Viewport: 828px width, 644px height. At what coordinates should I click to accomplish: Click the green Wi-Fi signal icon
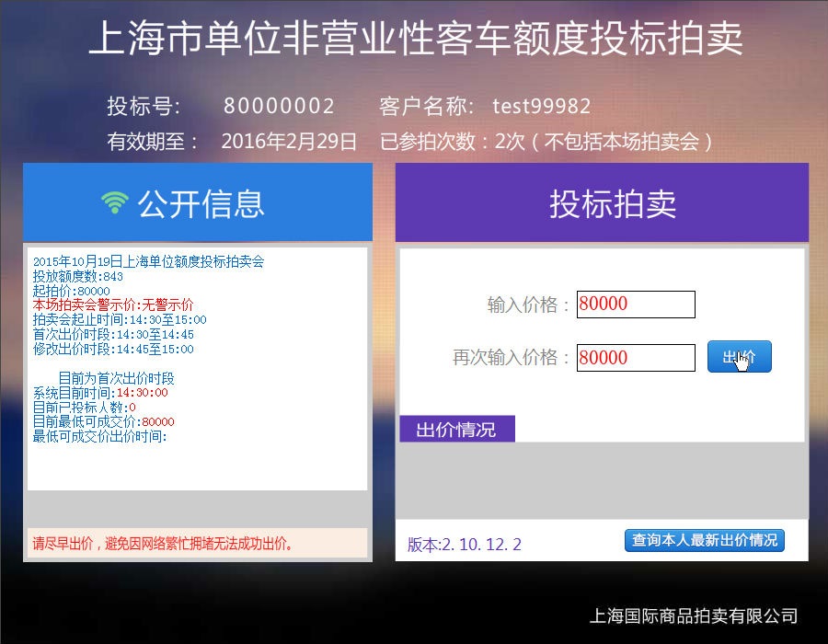pyautogui.click(x=114, y=203)
